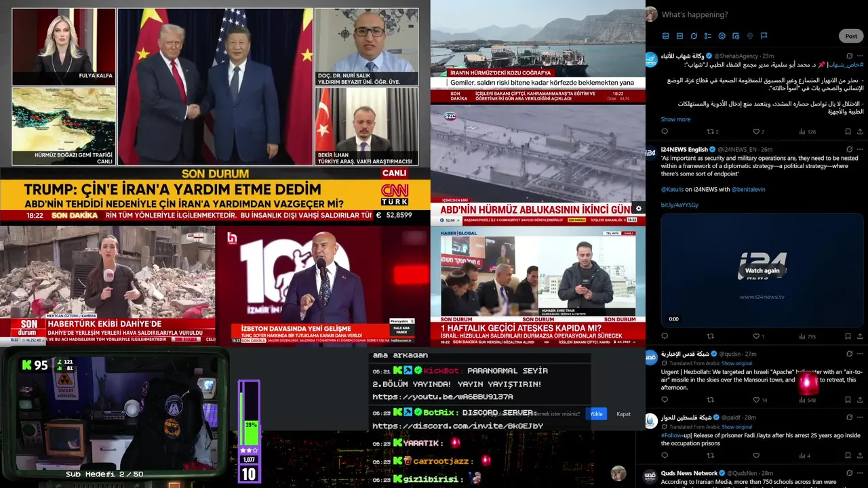The width and height of the screenshot is (868, 488).
Task: Bookmark the @paldf prisoner release post
Action: click(848, 455)
